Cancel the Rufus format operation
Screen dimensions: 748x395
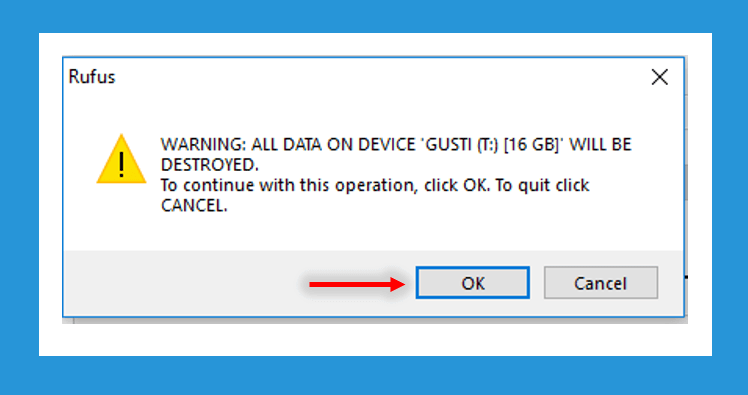tap(601, 283)
